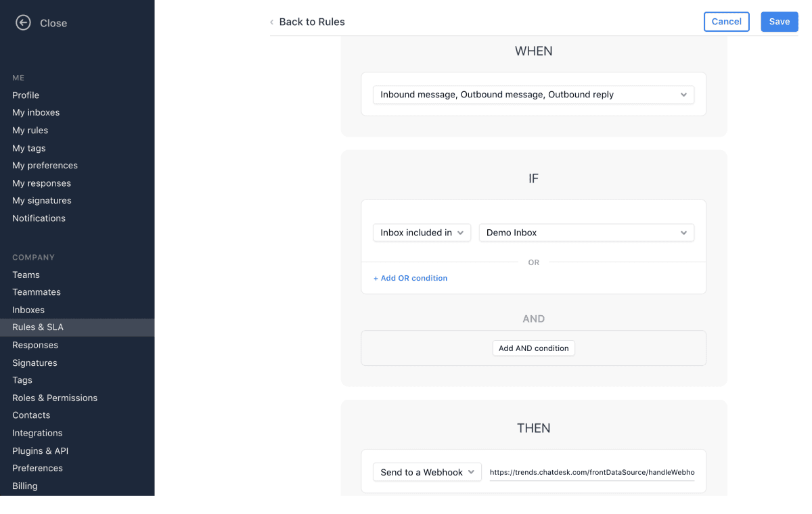Screen dimensions: 812x514
Task: Open the Demo Inbox selector dropdown
Action: click(586, 232)
